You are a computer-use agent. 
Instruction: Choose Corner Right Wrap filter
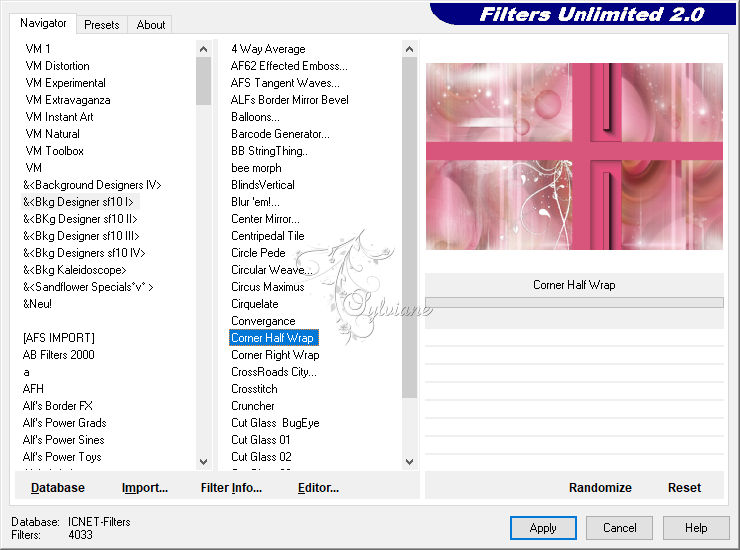coord(275,355)
